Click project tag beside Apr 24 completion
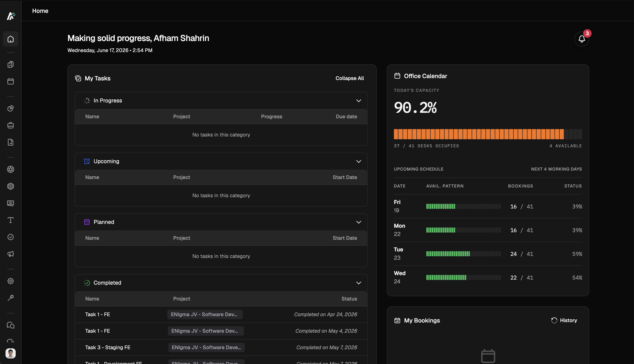634x364 pixels. (205, 314)
